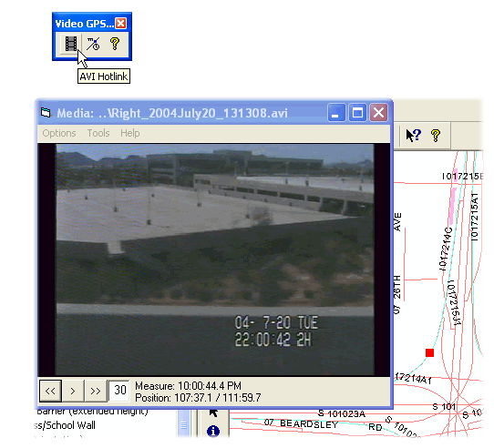Screen dimensions: 494x448
Task: Click the 'ss/School Wall' legend entry
Action: pos(65,425)
